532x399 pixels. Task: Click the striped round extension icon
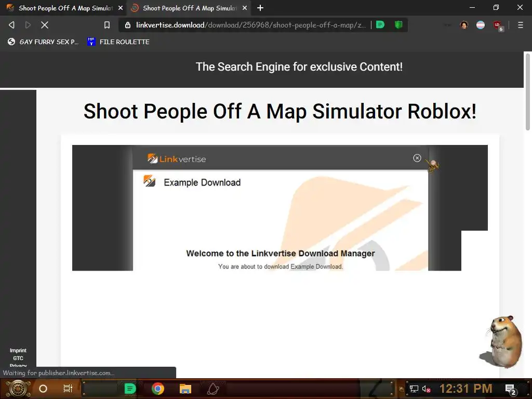481,25
